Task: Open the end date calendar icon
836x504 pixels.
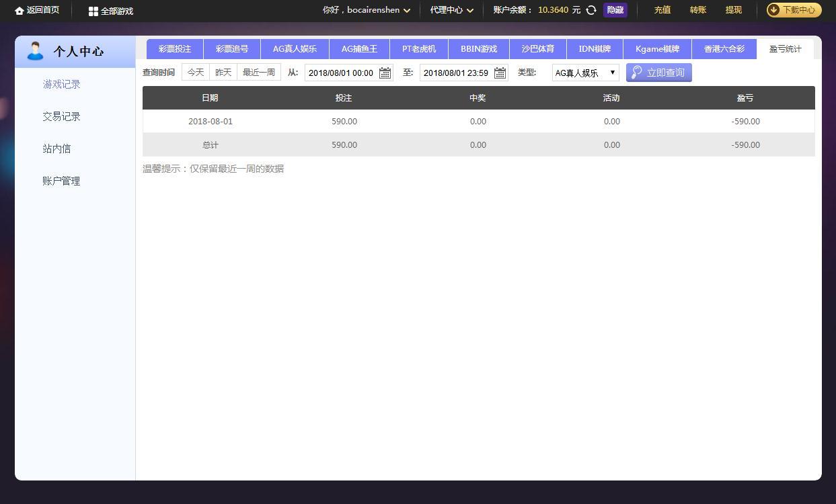Action: point(500,73)
